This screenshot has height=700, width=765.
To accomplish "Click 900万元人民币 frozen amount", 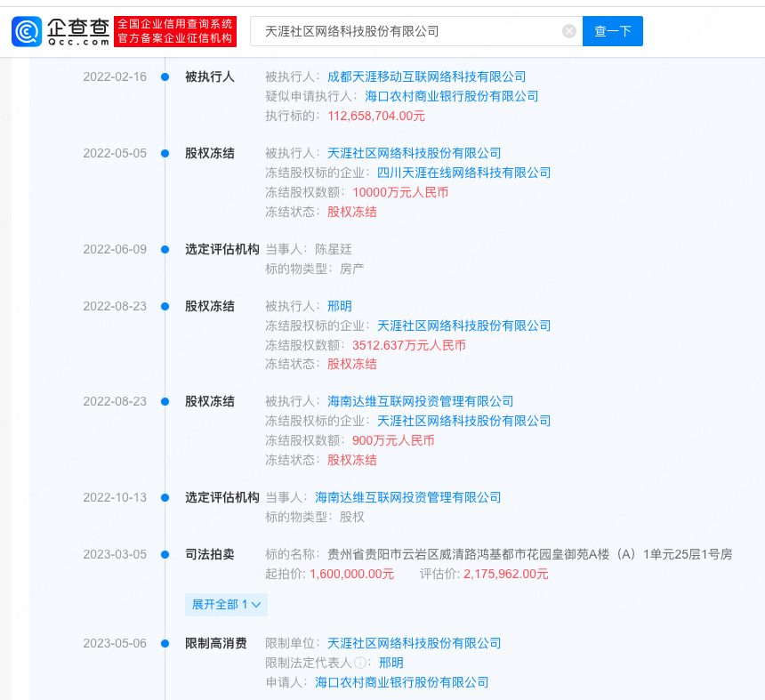I will 393,440.
